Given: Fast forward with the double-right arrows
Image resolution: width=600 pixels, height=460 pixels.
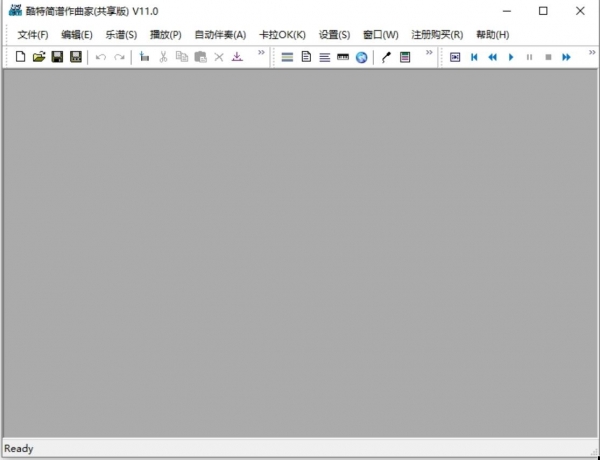Looking at the screenshot, I should (x=566, y=57).
